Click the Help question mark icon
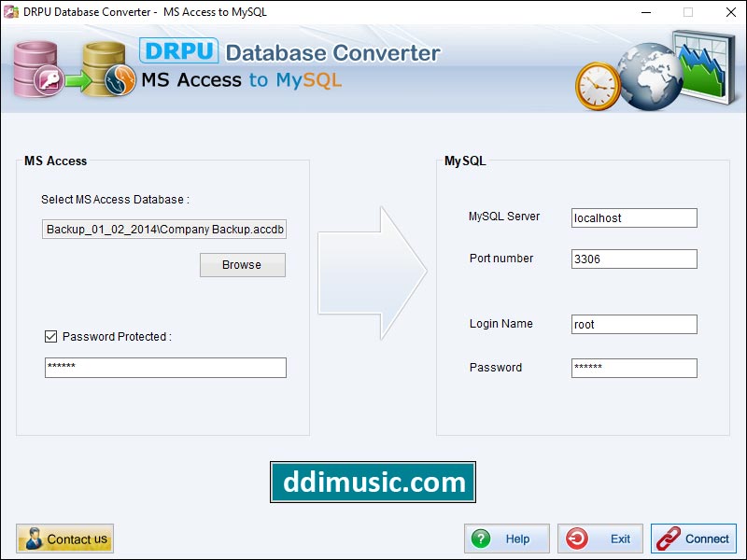This screenshot has height=560, width=747. [481, 539]
